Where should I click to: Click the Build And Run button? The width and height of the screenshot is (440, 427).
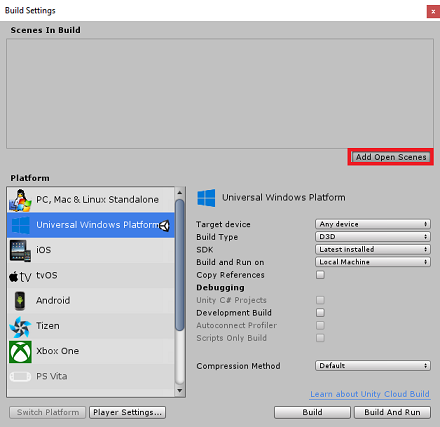[392, 412]
